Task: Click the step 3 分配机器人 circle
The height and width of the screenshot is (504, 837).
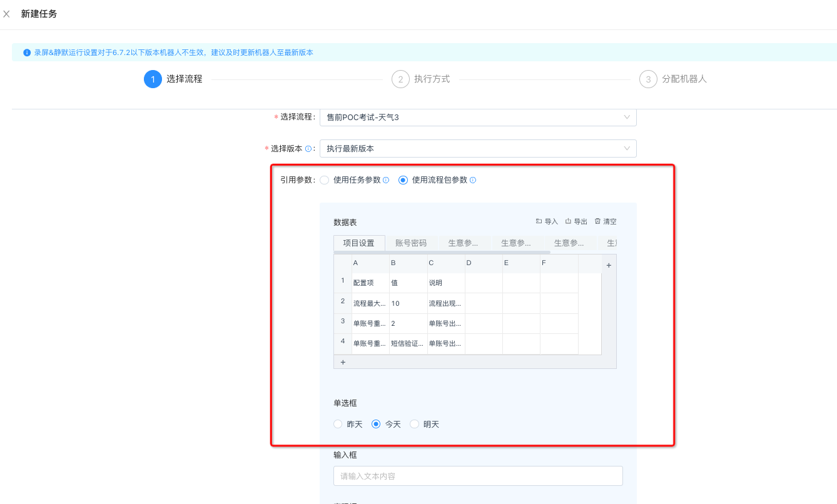Action: tap(648, 79)
